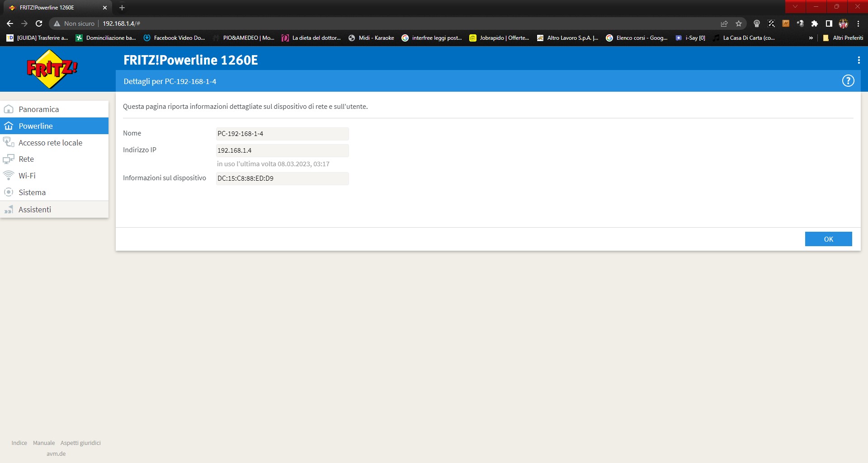This screenshot has width=868, height=463.
Task: Open the help question mark icon
Action: point(848,81)
